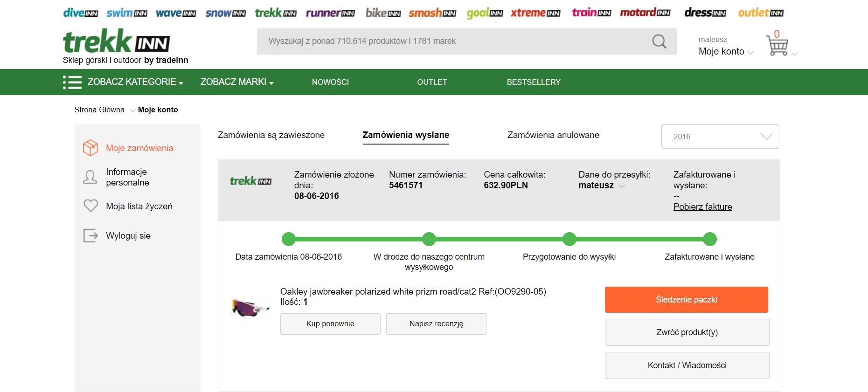Open the ZOBACZ KATEGORIE menu

point(123,82)
